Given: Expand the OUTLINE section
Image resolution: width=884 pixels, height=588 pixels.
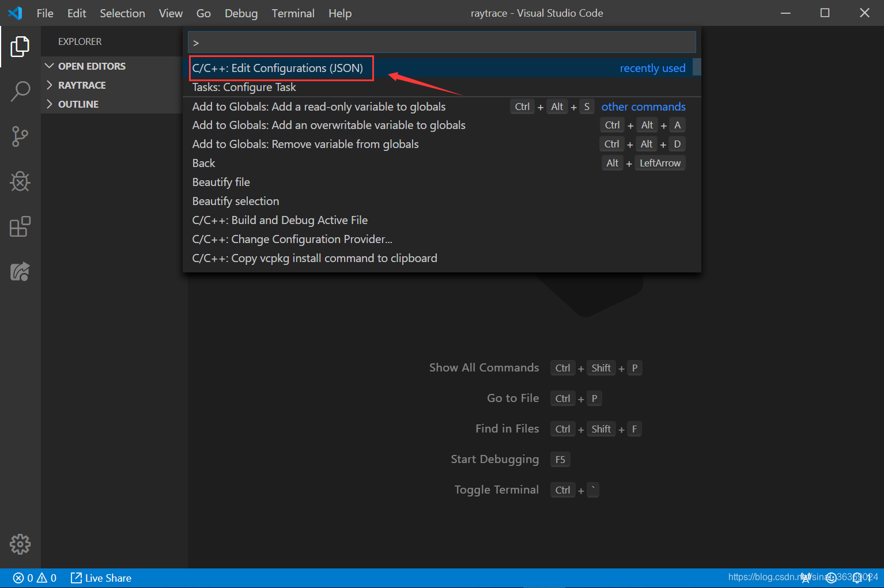Looking at the screenshot, I should 78,104.
